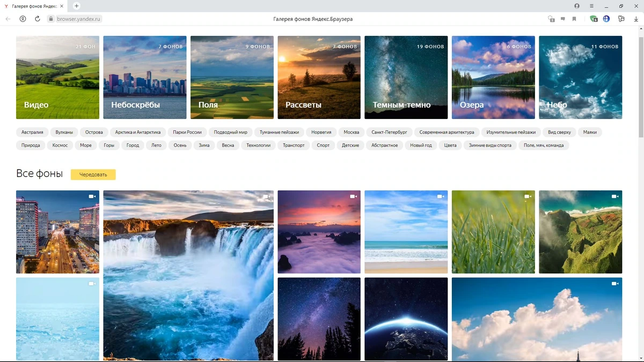Select the Изумительные пейзажи tag

tap(511, 132)
